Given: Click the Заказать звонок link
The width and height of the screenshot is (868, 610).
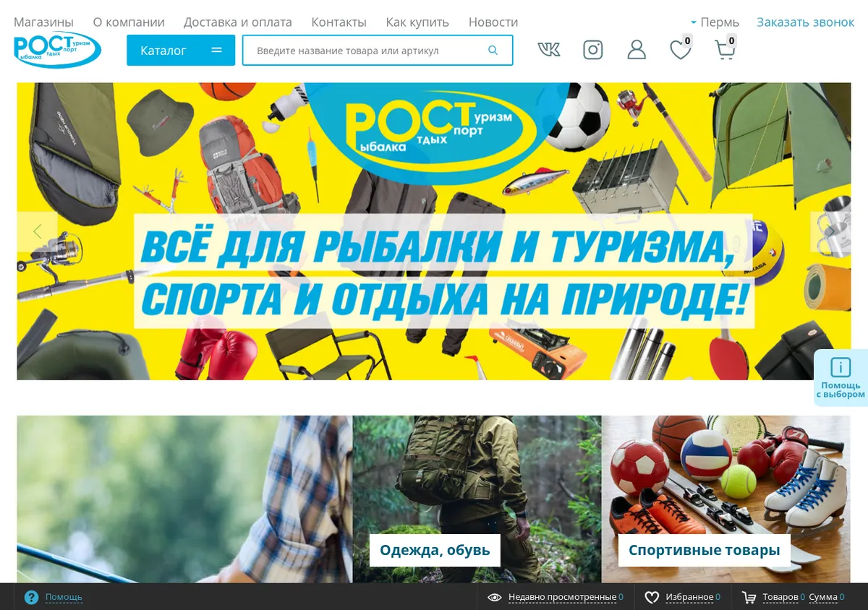Looking at the screenshot, I should [x=806, y=22].
